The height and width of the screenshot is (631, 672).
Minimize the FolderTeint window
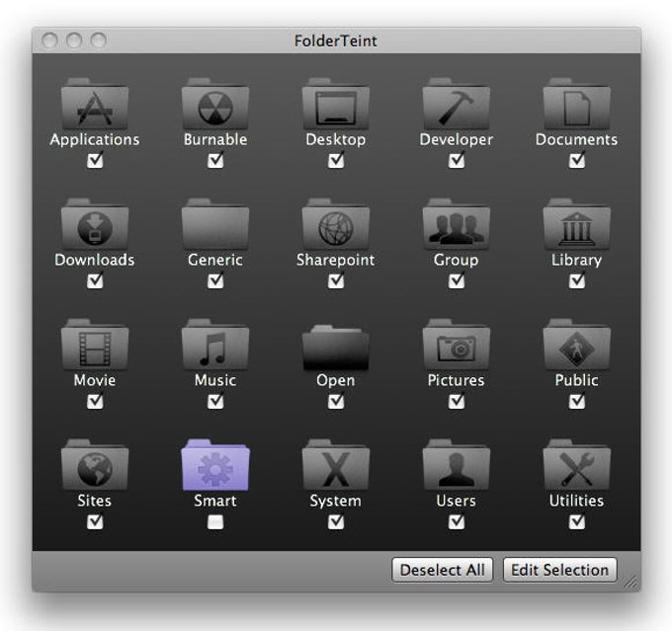click(74, 40)
